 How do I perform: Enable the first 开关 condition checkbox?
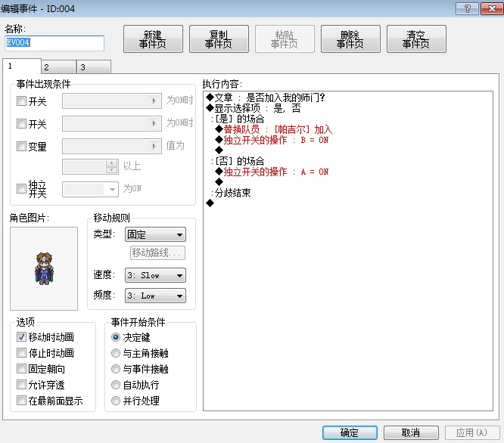(21, 101)
